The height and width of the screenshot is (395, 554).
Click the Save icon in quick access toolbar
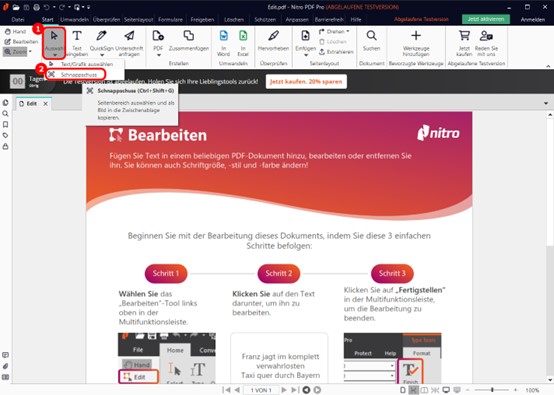pos(26,7)
